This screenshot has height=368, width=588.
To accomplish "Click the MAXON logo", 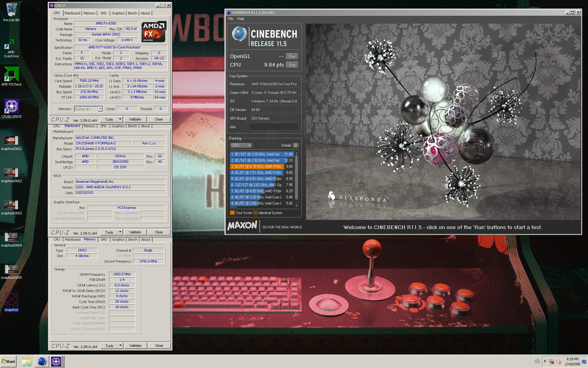I will coord(242,225).
